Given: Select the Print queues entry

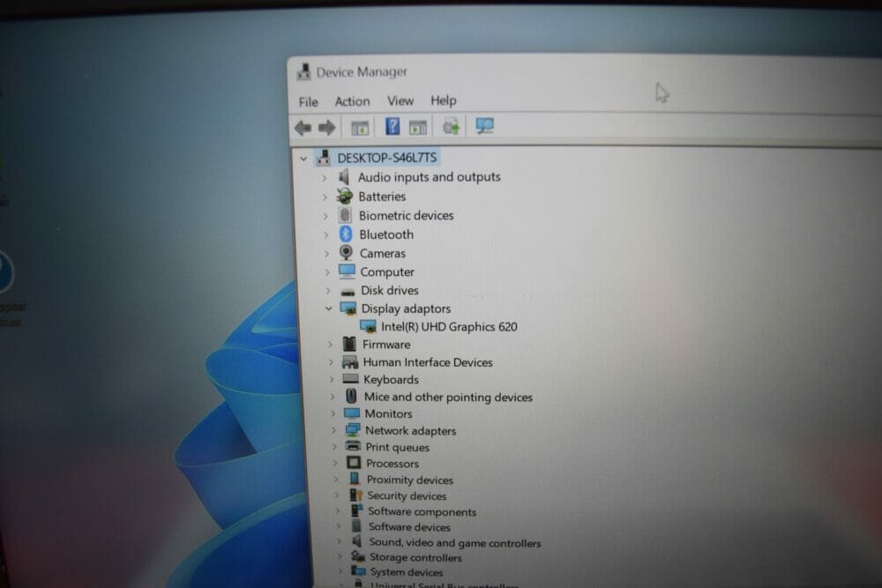Looking at the screenshot, I should 398,448.
